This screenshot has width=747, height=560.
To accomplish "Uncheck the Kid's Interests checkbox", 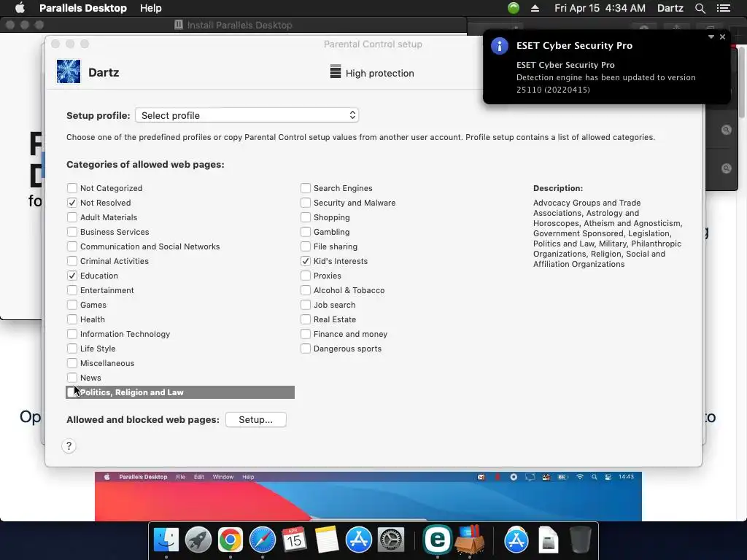I will [x=306, y=261].
